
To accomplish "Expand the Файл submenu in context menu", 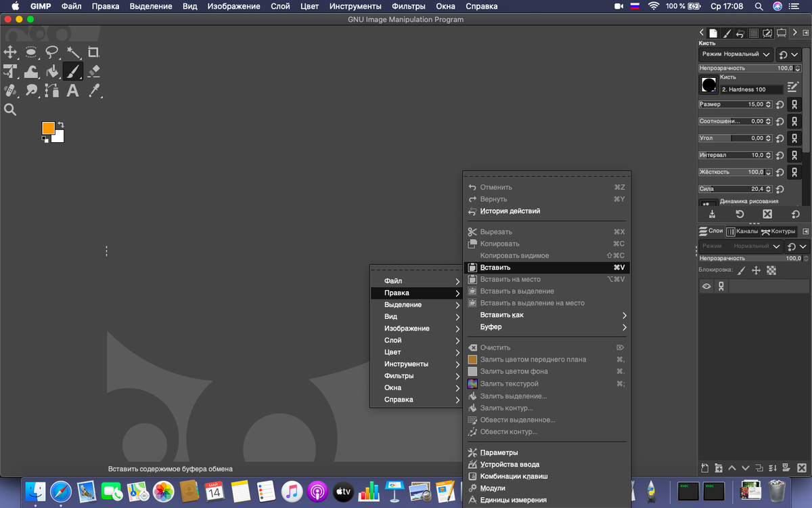I will point(416,281).
